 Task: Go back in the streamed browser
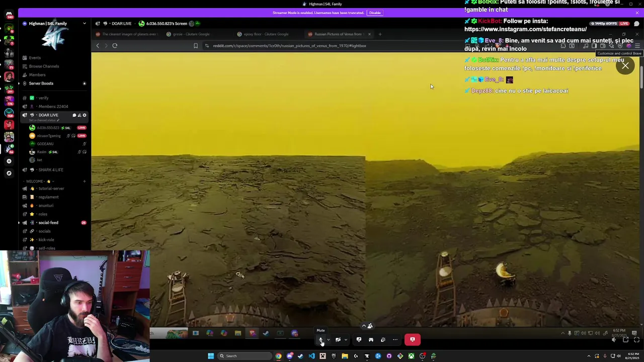98,46
